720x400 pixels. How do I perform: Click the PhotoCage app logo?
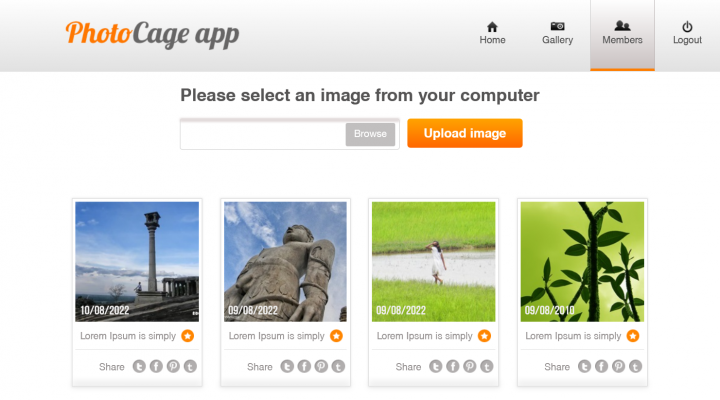[x=152, y=34]
